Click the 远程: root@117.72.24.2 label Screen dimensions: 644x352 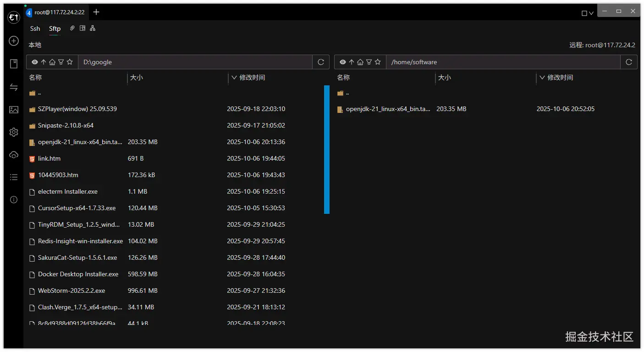[602, 45]
